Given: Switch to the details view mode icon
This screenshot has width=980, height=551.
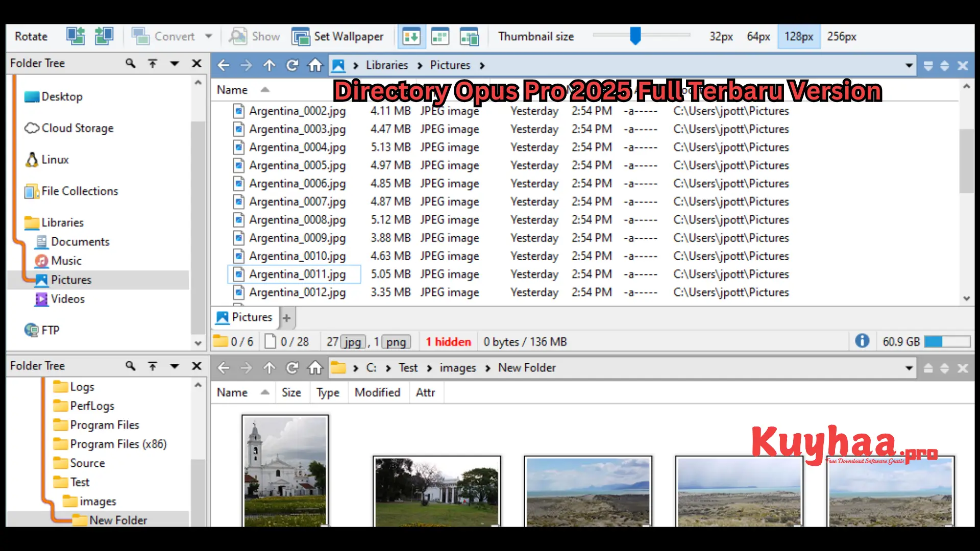Looking at the screenshot, I should (411, 36).
